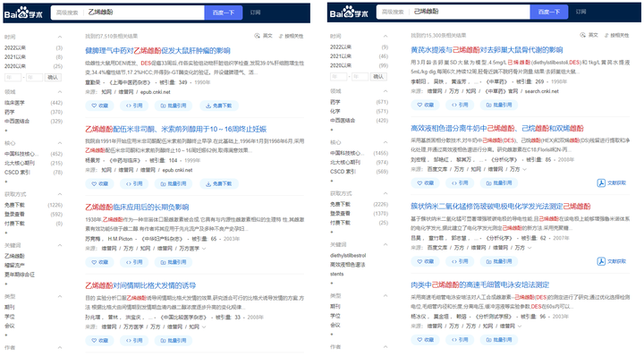Open 订阅 next to 乙烯雌酚 search button
The image size is (644, 356).
tap(255, 13)
